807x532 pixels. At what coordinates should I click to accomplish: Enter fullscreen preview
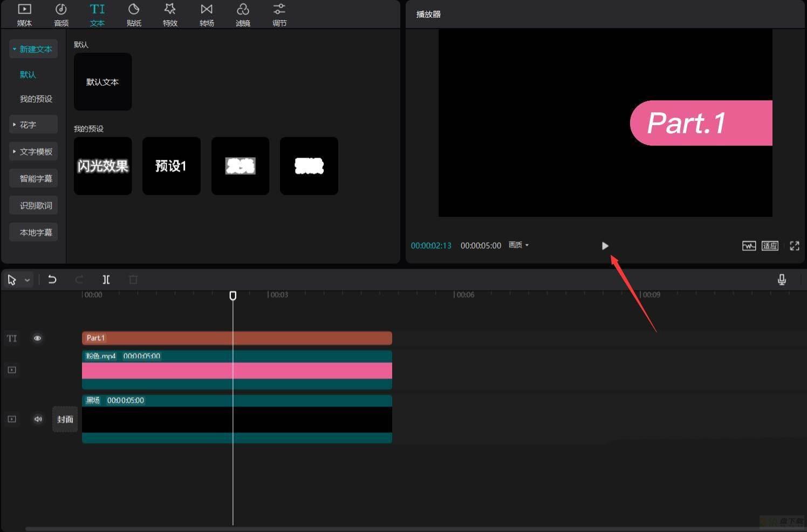point(795,246)
